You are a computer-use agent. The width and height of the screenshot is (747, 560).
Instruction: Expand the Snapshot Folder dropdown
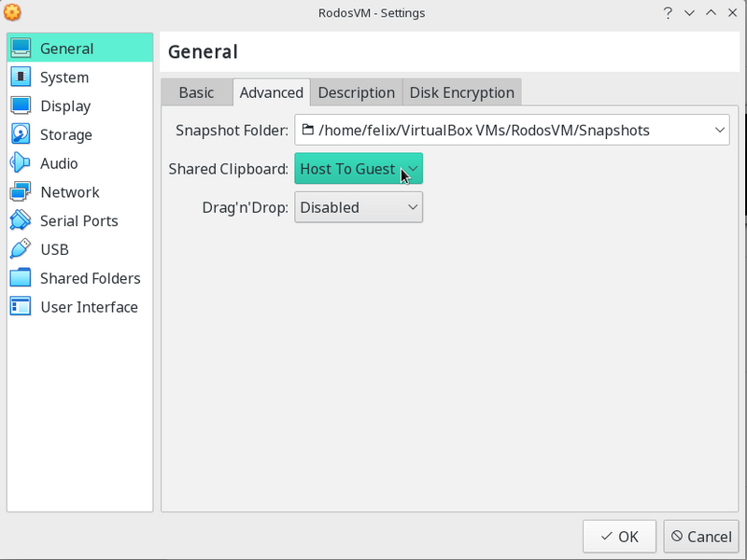pyautogui.click(x=512, y=131)
